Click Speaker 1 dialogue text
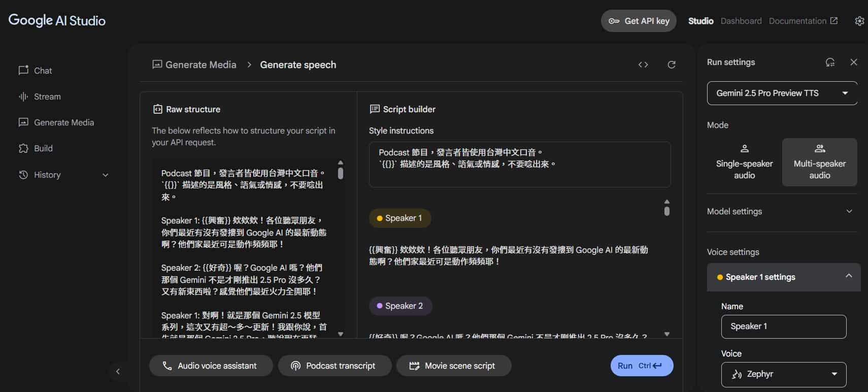868x392 pixels. 508,255
